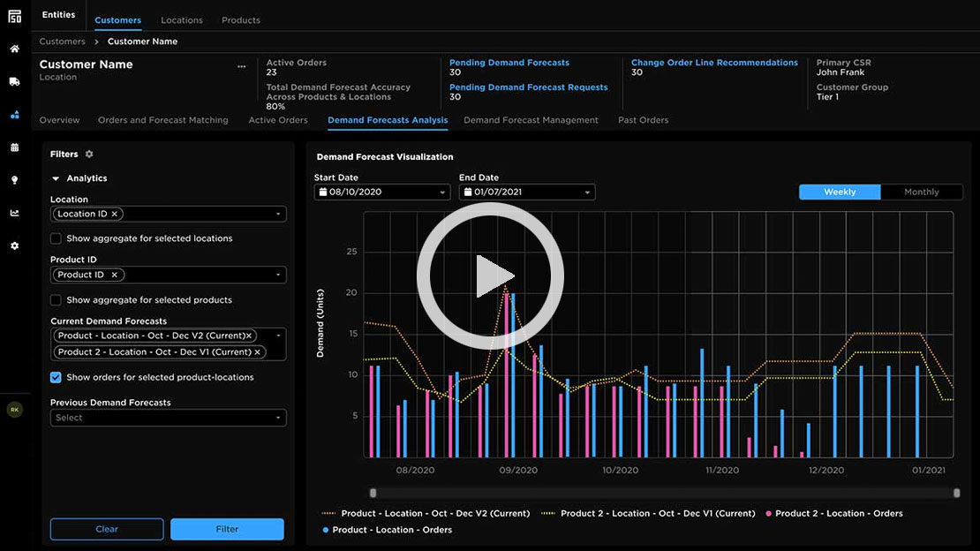The width and height of the screenshot is (980, 551).
Task: Switch chart view to Monthly
Action: (921, 192)
